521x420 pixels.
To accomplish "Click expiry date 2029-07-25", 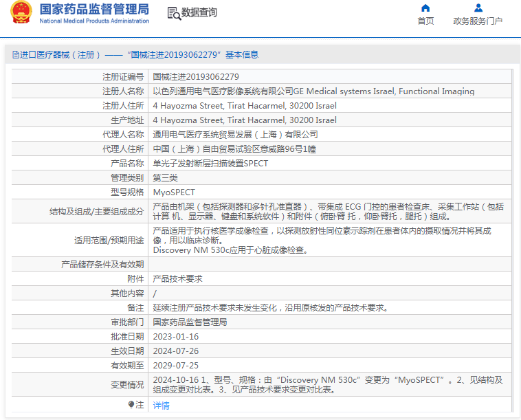I will click(x=176, y=366).
